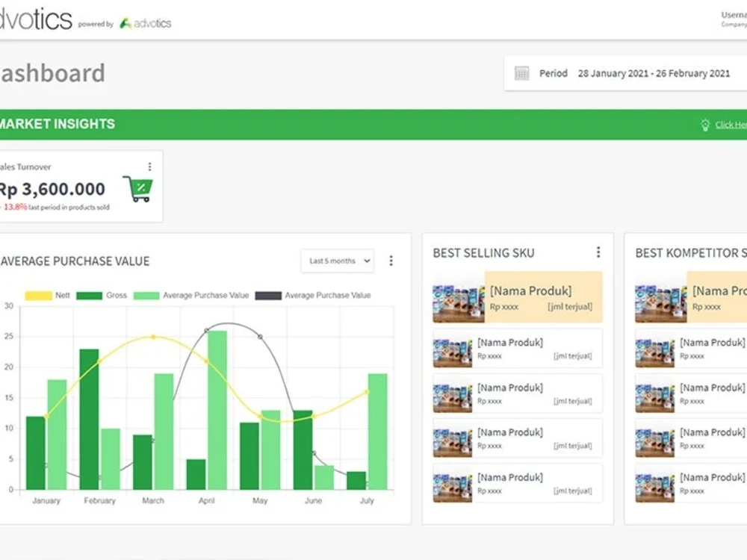Click the January axis label
This screenshot has height=560, width=747.
coord(46,500)
